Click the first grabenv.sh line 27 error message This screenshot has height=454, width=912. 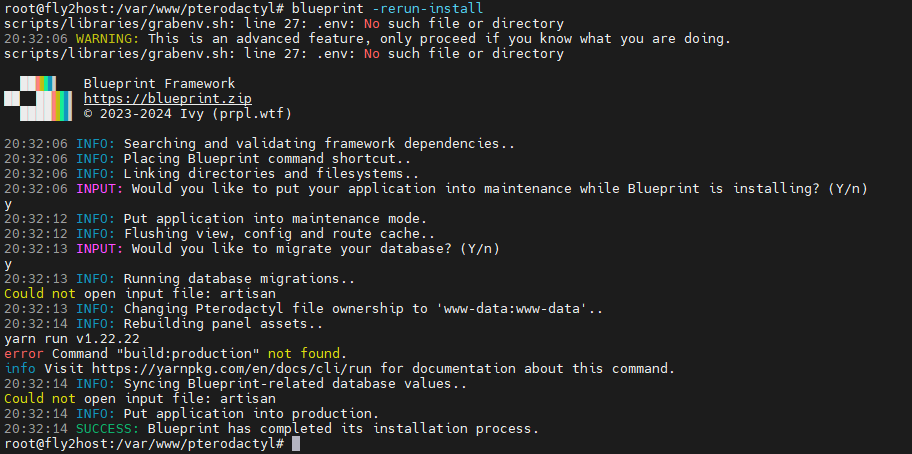284,24
